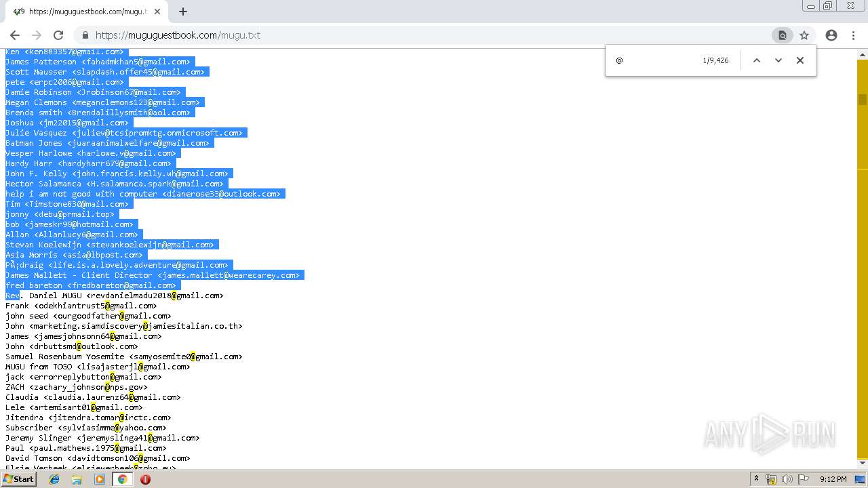Launch Internet Explorer from taskbar
Screen dimensions: 868x488
(x=54, y=479)
